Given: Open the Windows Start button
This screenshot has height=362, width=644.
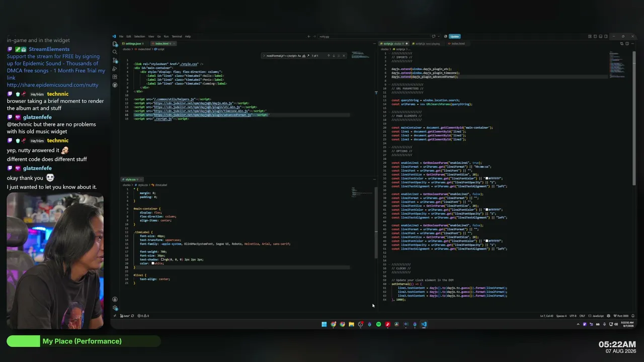Looking at the screenshot, I should tap(324, 324).
